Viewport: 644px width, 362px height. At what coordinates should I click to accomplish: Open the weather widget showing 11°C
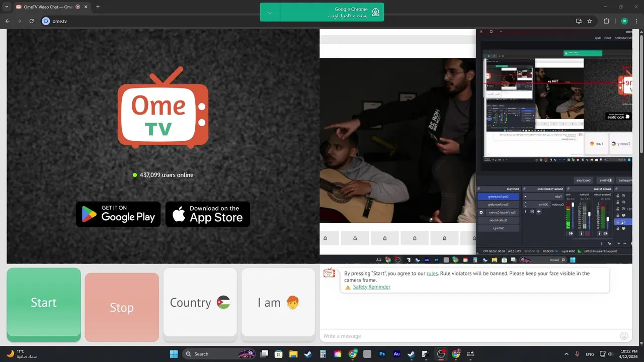22,354
